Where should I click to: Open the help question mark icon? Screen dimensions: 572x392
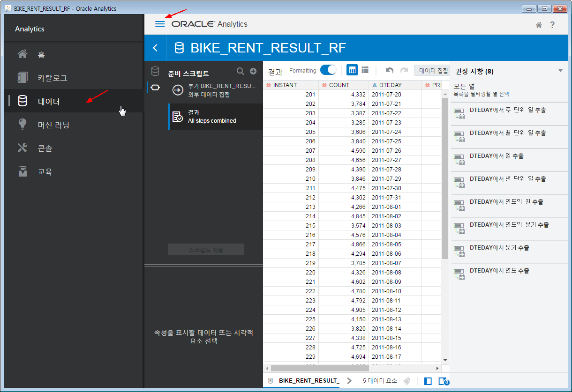click(x=553, y=25)
